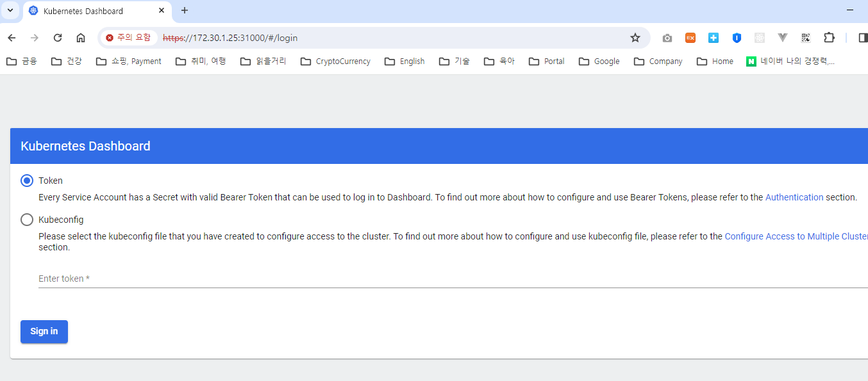
Task: Open the 읽을거리 bookmark folder
Action: tap(263, 61)
